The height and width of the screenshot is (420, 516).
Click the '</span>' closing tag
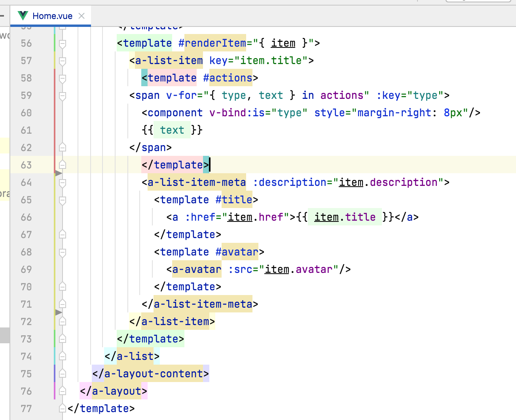point(150,148)
